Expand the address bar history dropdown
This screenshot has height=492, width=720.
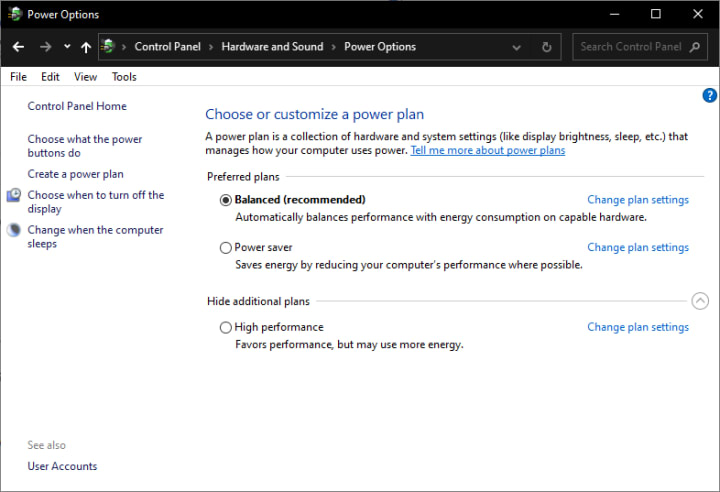[x=516, y=47]
